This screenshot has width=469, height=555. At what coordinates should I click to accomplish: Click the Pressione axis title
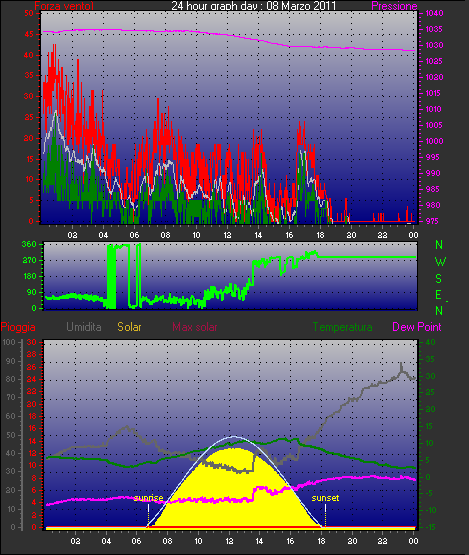(x=394, y=6)
